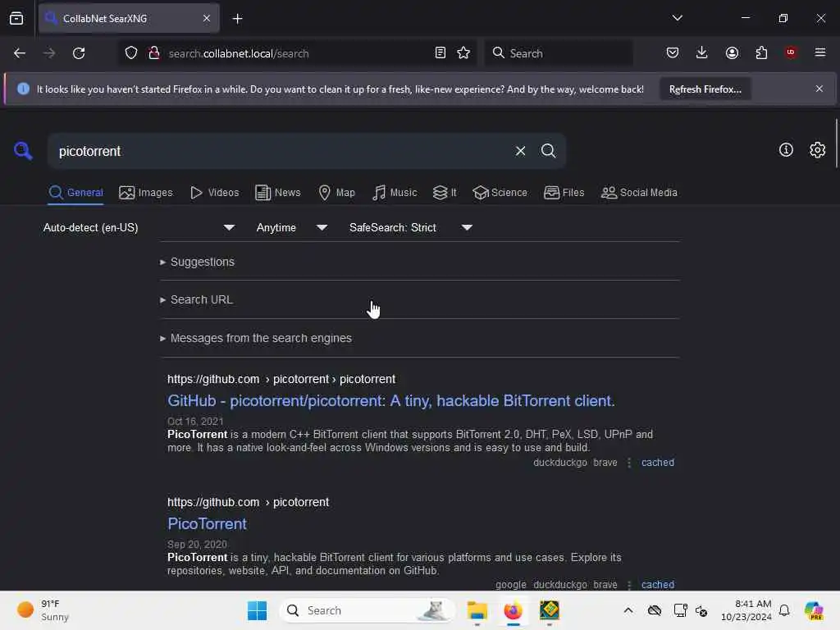Screen dimensions: 840x630
Task: Open weather widget 91°F Sunny
Action: tap(44, 610)
